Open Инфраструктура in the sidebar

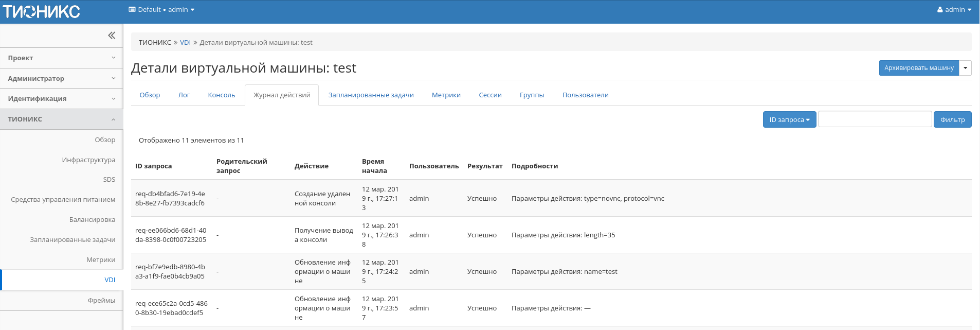click(x=88, y=160)
